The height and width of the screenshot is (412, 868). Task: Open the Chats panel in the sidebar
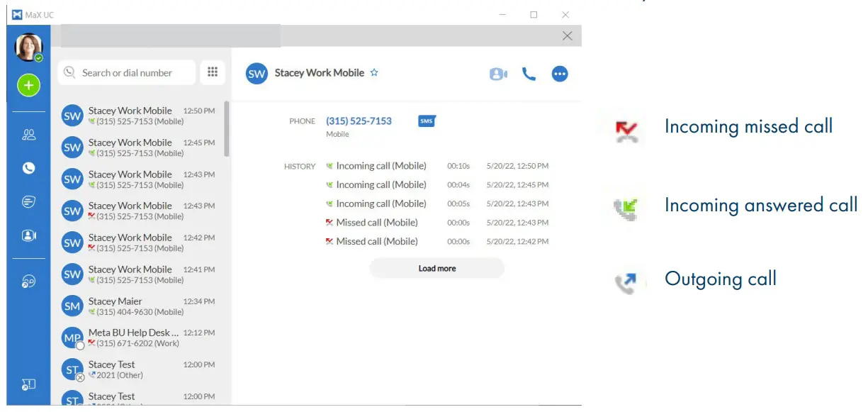pos(28,201)
